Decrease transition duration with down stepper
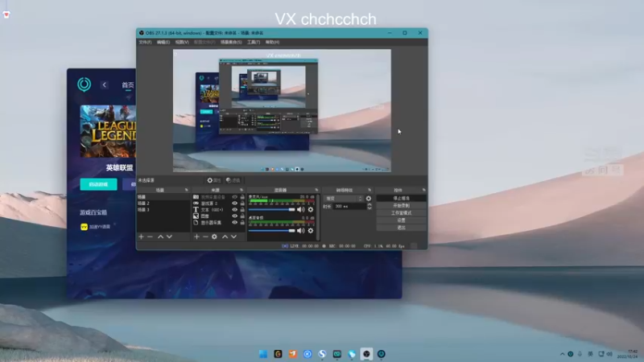This screenshot has width=644, height=362. point(369,208)
